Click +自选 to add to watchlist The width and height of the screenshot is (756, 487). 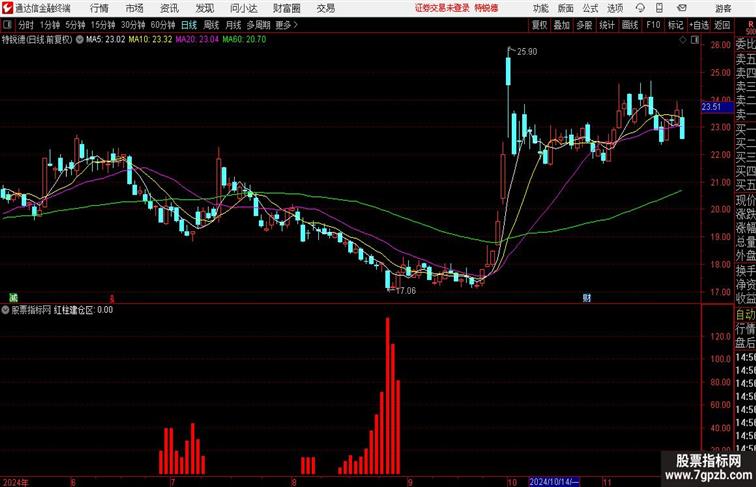tap(699, 25)
